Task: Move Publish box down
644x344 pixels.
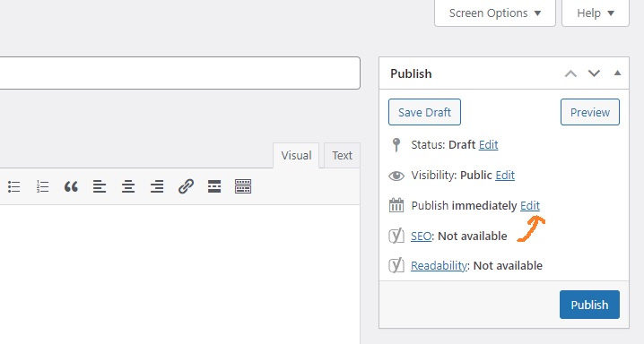Action: pyautogui.click(x=594, y=73)
